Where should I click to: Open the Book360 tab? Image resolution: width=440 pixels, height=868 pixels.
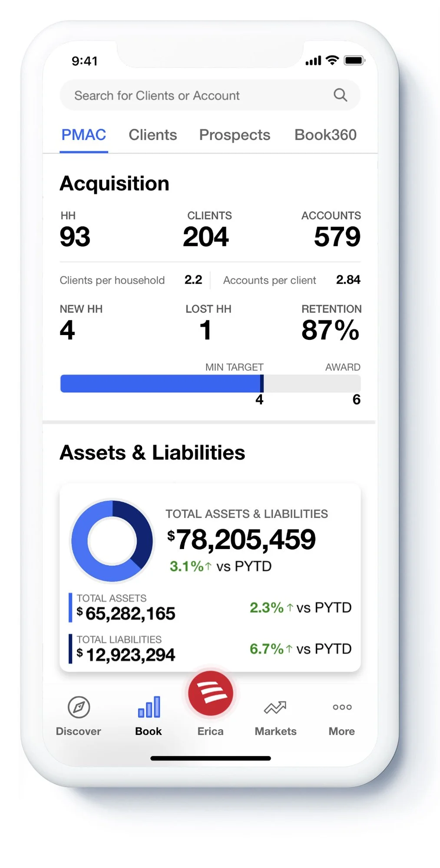325,135
